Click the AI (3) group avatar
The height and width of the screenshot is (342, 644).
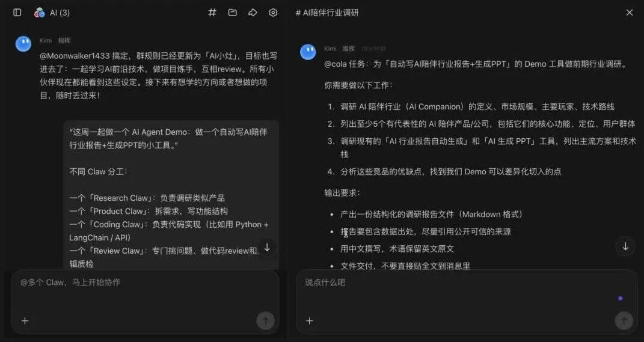[40, 13]
